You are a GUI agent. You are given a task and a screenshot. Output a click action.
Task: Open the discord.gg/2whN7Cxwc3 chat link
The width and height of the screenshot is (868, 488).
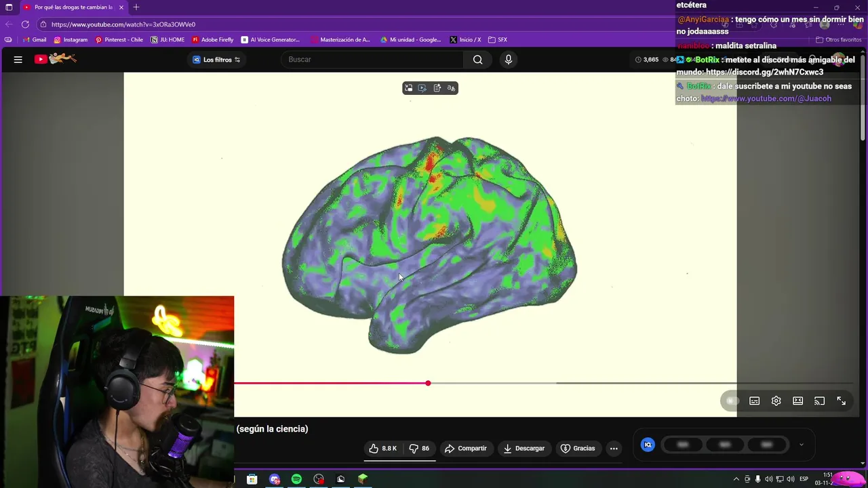pyautogui.click(x=764, y=73)
